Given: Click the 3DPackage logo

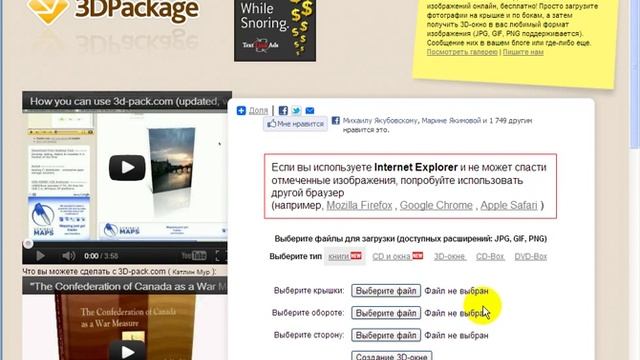Looking at the screenshot, I should point(113,11).
